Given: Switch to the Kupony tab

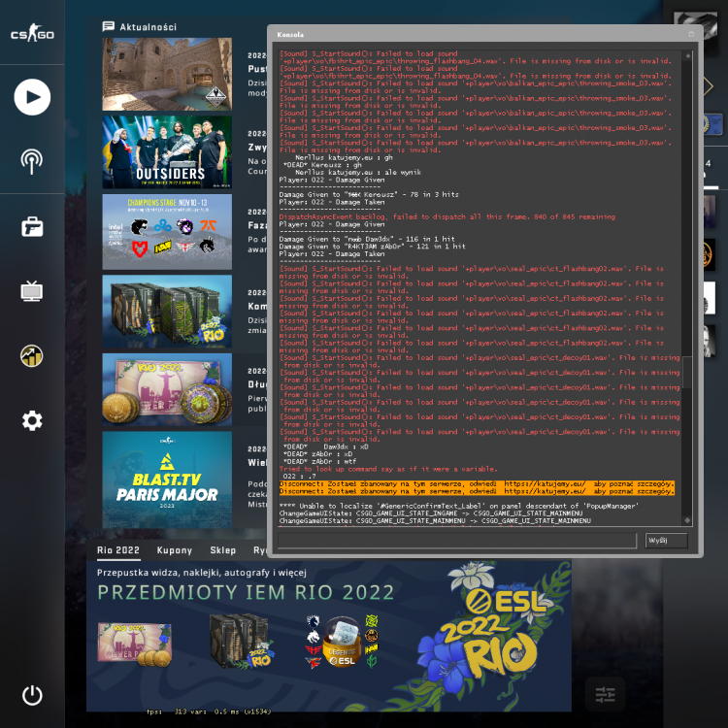Looking at the screenshot, I should coord(175,550).
